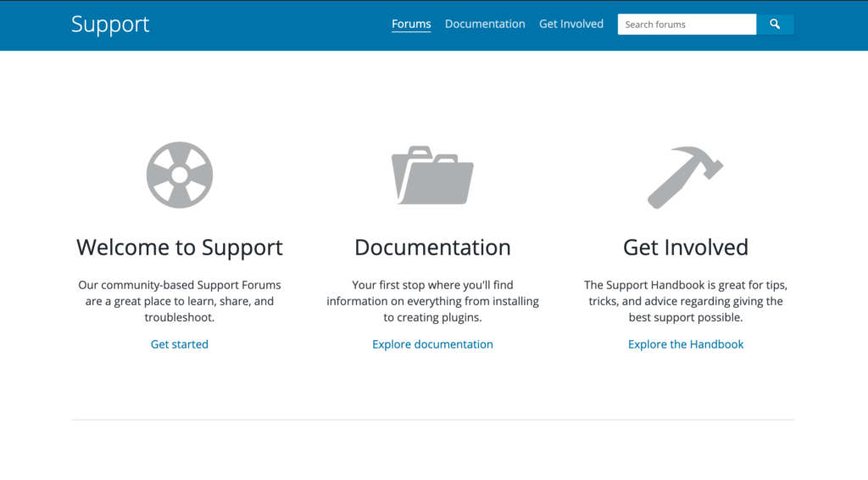The width and height of the screenshot is (868, 480).
Task: Click the magnifying glass search button
Action: click(x=775, y=25)
